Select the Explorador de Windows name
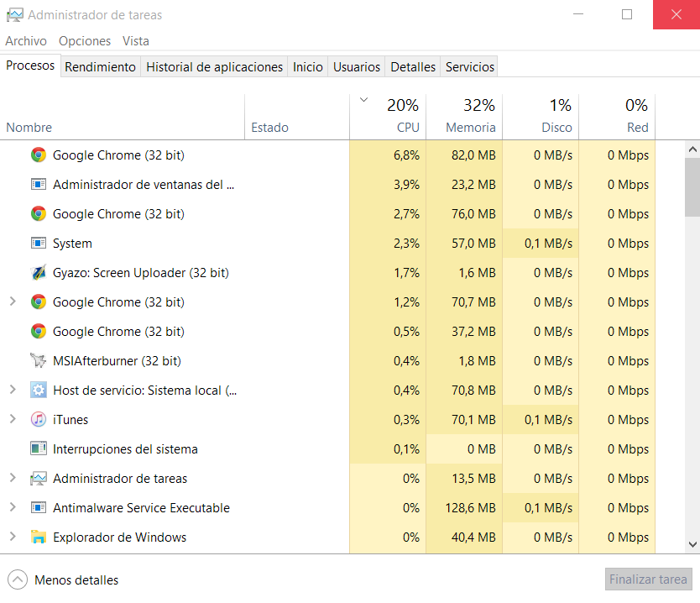The height and width of the screenshot is (603, 700). pos(120,537)
